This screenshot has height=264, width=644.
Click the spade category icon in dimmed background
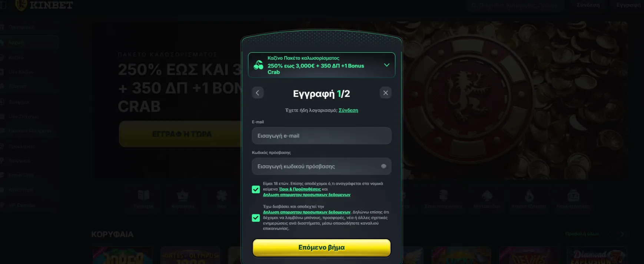(x=487, y=195)
